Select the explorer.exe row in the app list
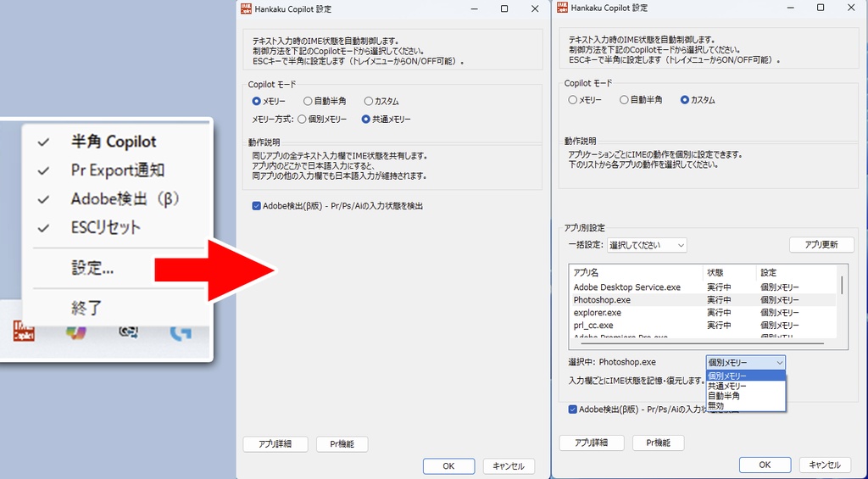Viewport: 868px width, 479px height. tap(703, 313)
